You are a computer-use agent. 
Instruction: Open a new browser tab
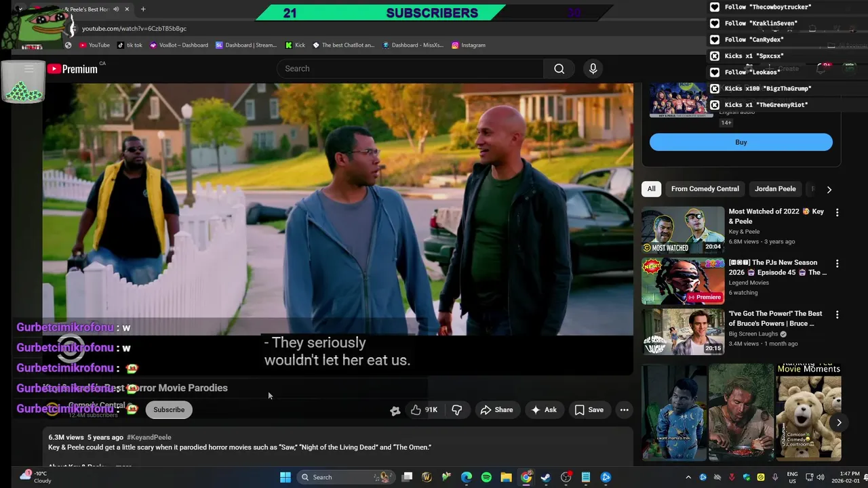tap(143, 9)
